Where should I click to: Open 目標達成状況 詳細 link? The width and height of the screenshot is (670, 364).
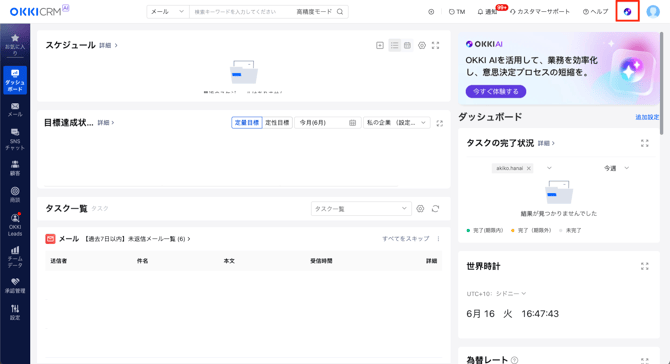tap(106, 123)
